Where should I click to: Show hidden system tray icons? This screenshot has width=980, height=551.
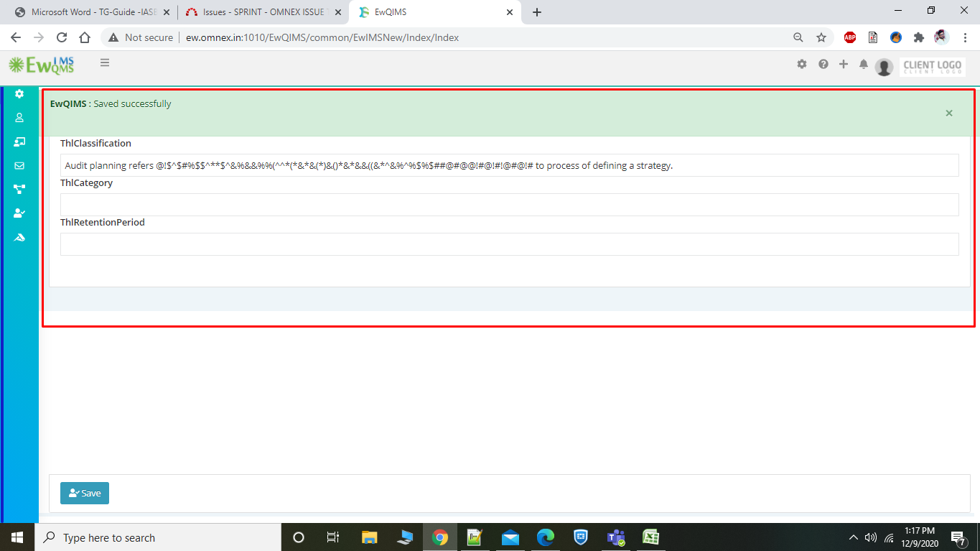coord(853,537)
